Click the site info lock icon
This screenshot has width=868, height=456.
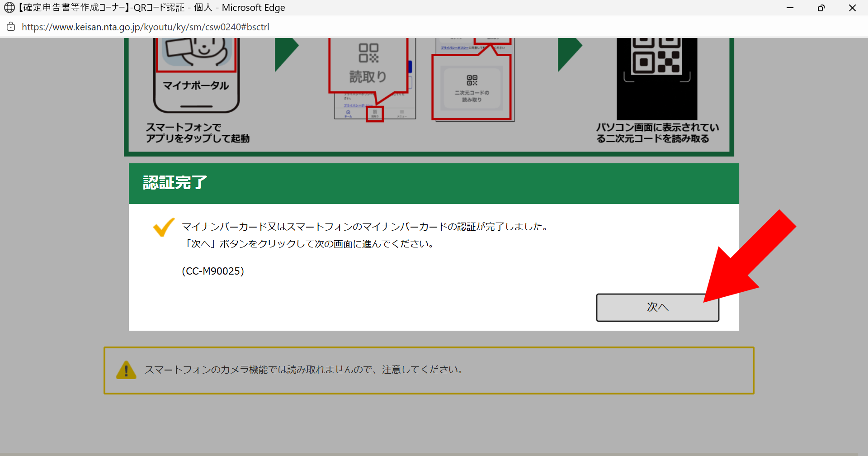(11, 27)
